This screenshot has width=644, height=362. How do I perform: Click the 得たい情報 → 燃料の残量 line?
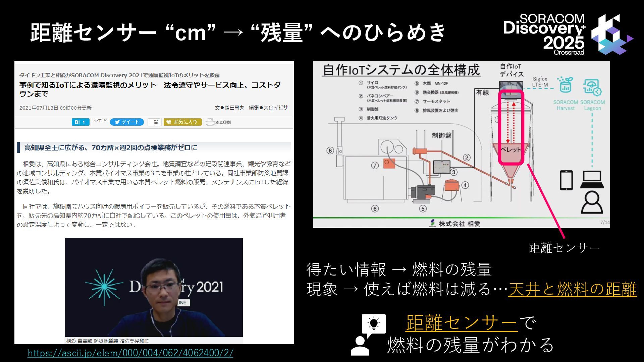[399, 270]
